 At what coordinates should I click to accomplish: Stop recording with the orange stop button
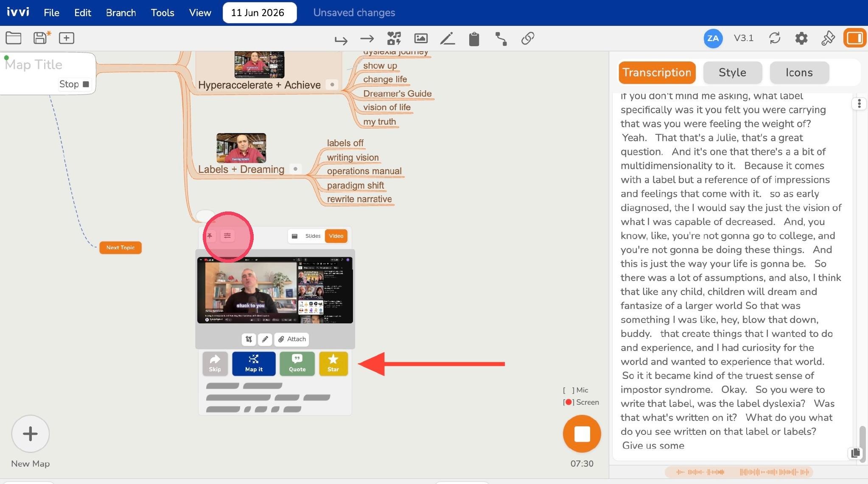click(x=582, y=434)
